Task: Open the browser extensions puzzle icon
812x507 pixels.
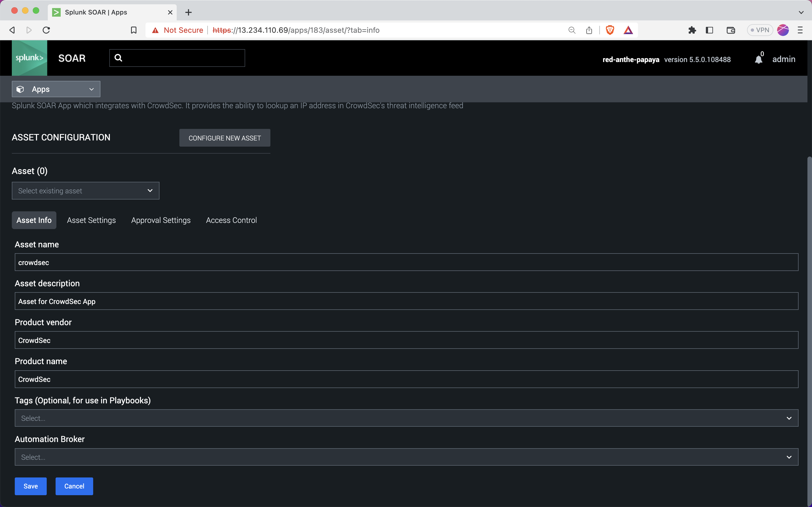Action: coord(692,30)
